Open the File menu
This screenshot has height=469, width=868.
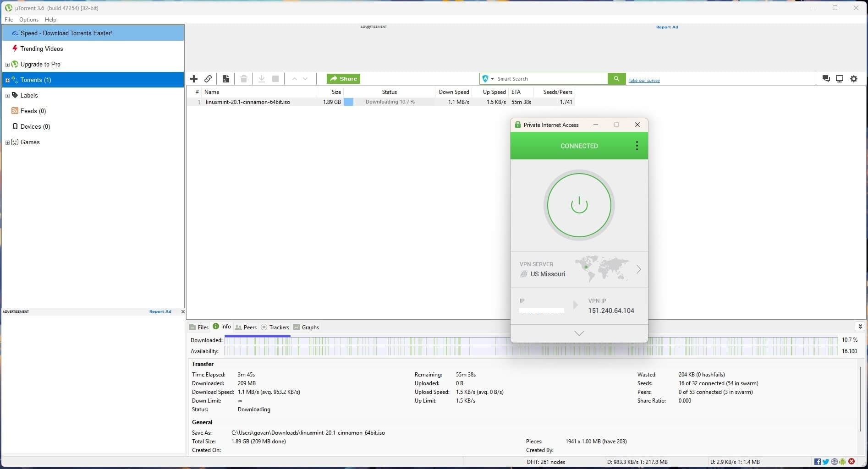tap(9, 20)
